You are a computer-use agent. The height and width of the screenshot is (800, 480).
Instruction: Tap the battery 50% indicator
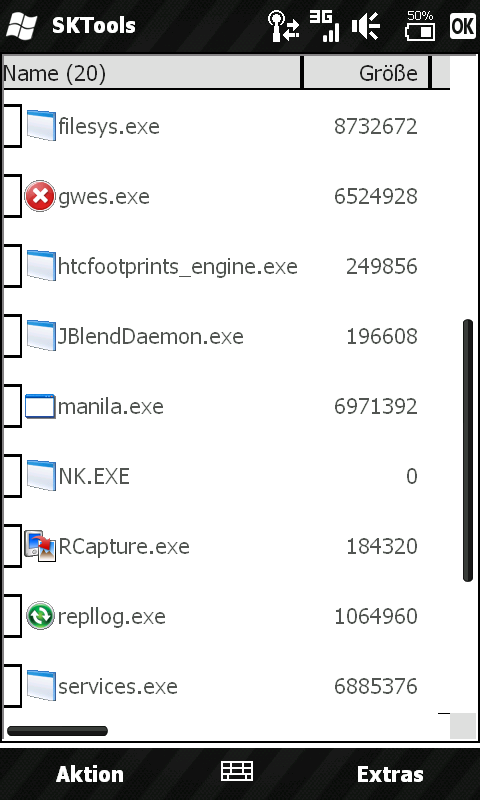click(420, 26)
